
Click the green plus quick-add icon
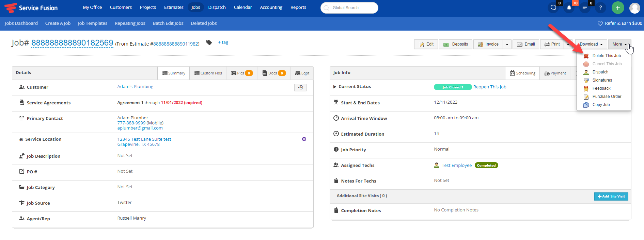[x=617, y=8]
